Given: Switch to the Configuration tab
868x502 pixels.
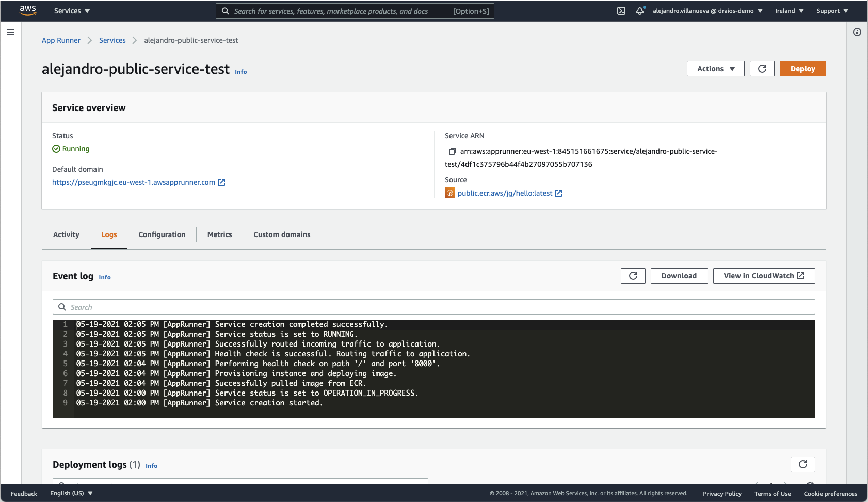Looking at the screenshot, I should pyautogui.click(x=162, y=234).
